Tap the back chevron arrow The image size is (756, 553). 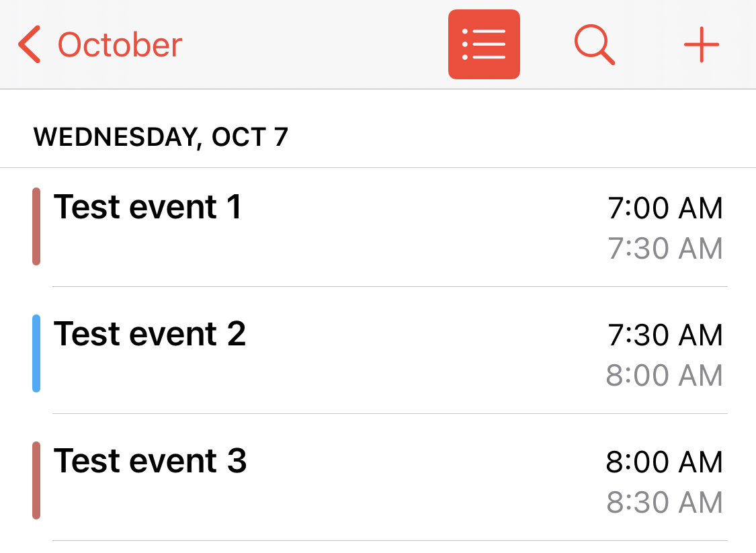point(30,45)
